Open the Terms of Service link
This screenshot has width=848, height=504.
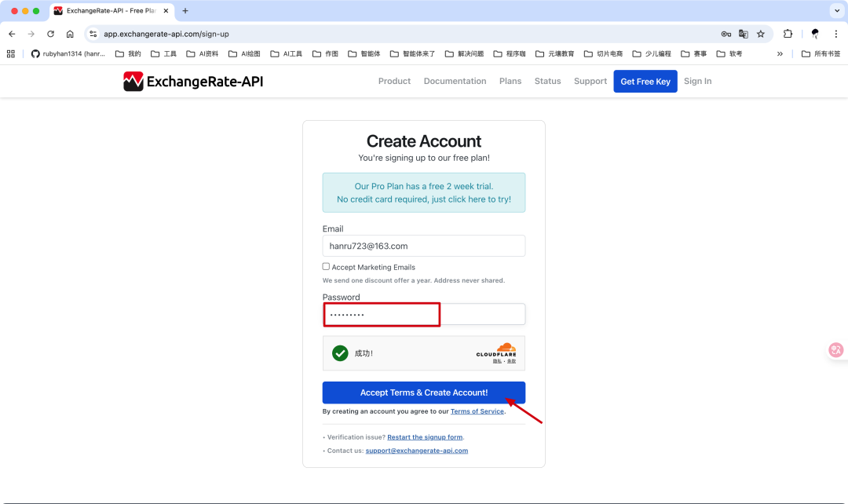point(477,411)
